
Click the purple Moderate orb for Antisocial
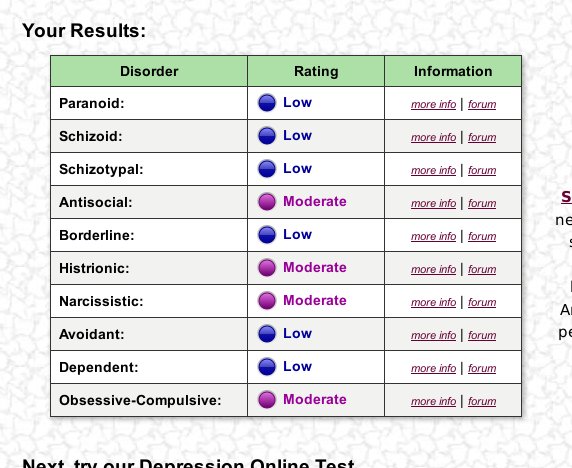[x=267, y=202]
